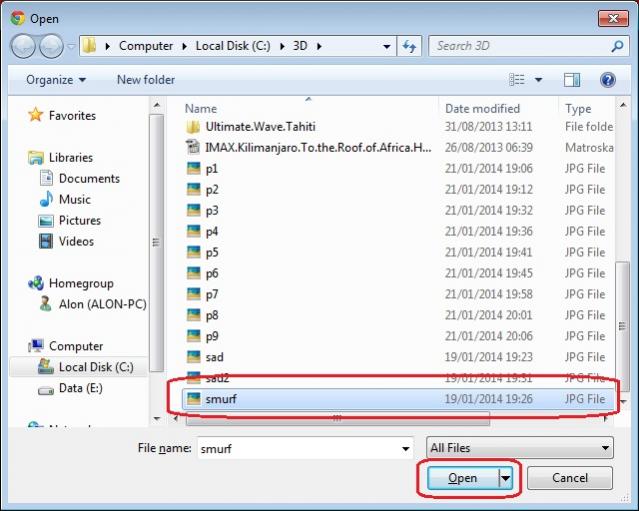Open the Organize dropdown menu

point(56,80)
